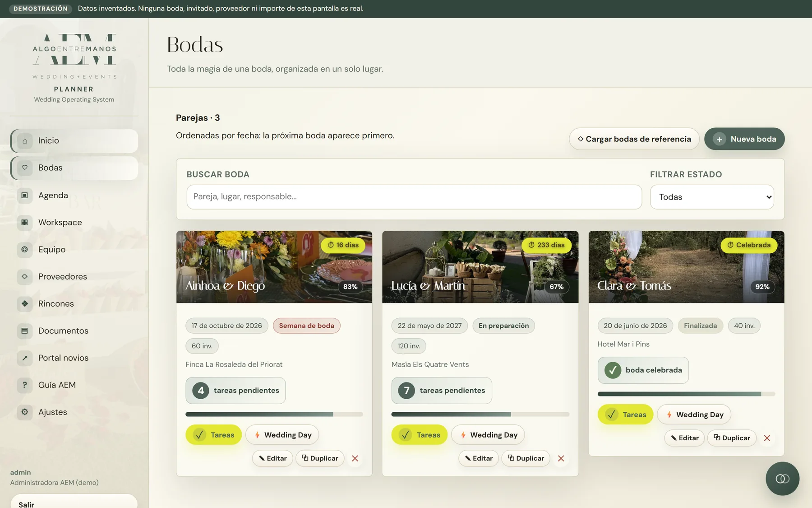Delete the Ainhoa & Diego wedding

tap(355, 458)
